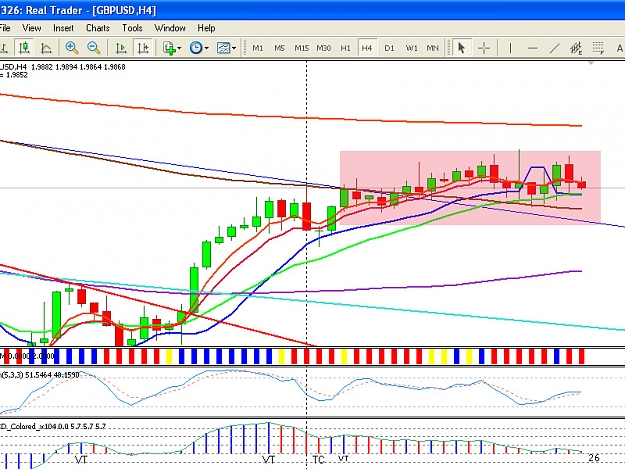This screenshot has width=625, height=469.
Task: Select the Equidistant Channel tool
Action: pyautogui.click(x=576, y=48)
